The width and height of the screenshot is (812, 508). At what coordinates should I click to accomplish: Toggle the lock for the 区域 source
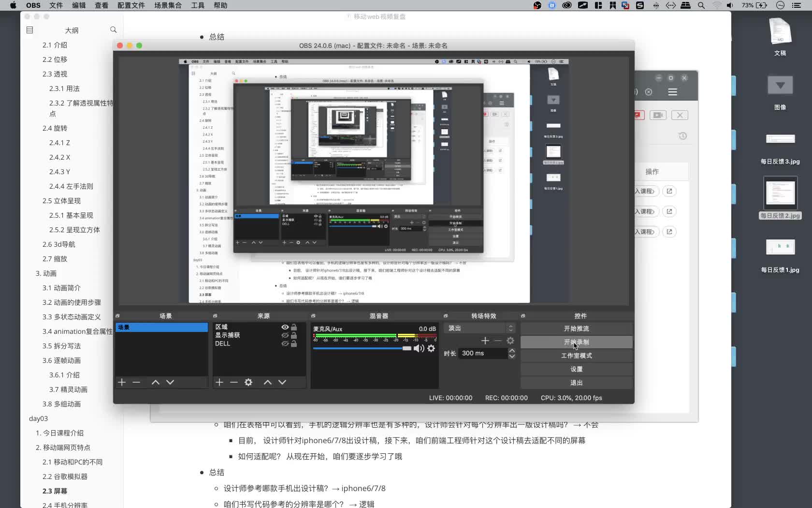tap(294, 327)
